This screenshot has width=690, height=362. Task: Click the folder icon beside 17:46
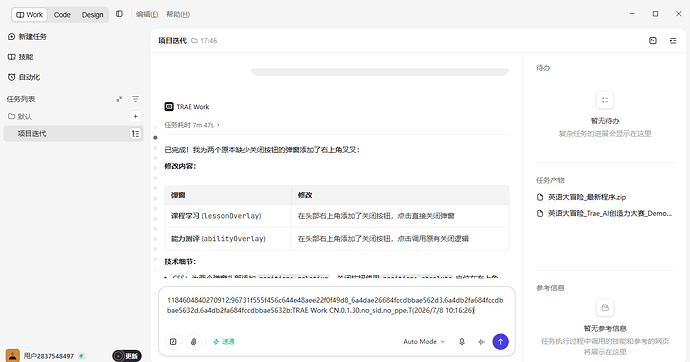pos(194,40)
